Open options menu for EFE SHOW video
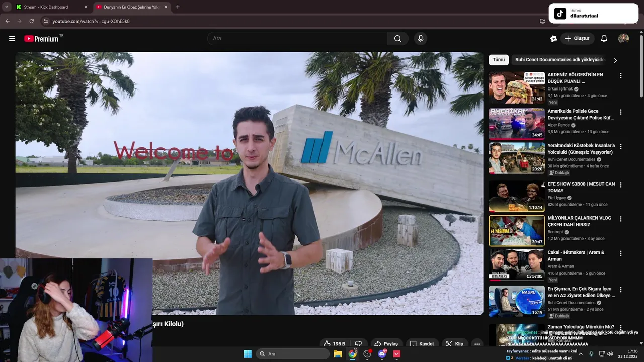644x362 pixels. pyautogui.click(x=620, y=185)
